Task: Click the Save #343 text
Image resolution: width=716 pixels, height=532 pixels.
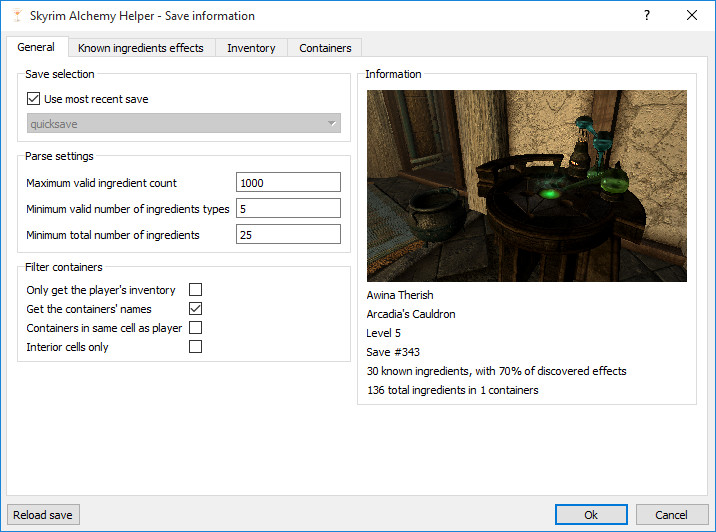Action: point(393,352)
